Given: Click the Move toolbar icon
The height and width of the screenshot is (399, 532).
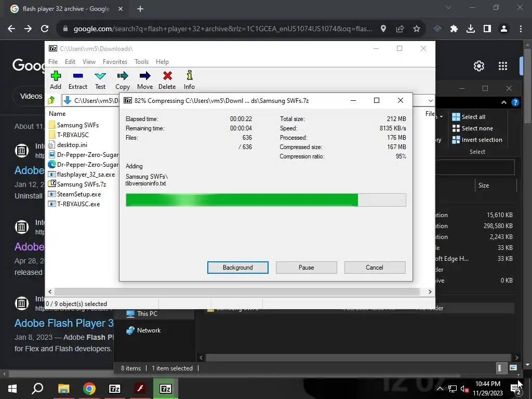Looking at the screenshot, I should click(145, 80).
